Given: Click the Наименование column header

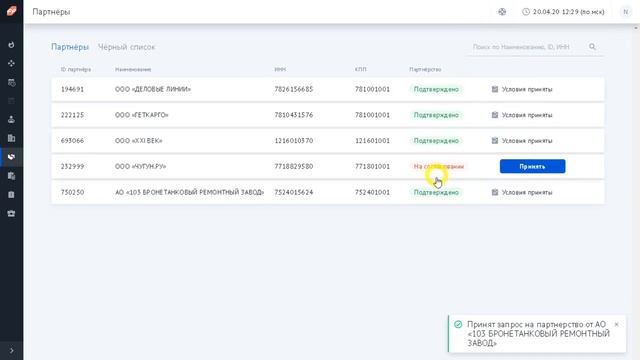Looking at the screenshot, I should 133,69.
